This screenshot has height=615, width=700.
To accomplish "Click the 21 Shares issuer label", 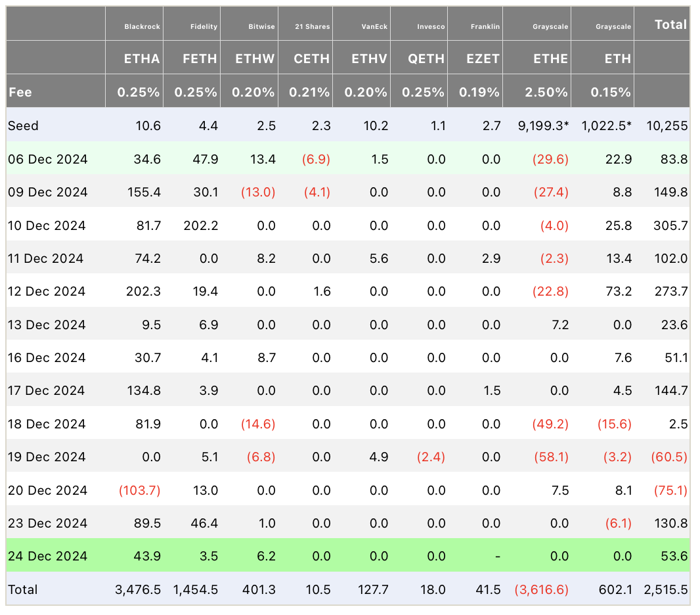I will pos(313,27).
